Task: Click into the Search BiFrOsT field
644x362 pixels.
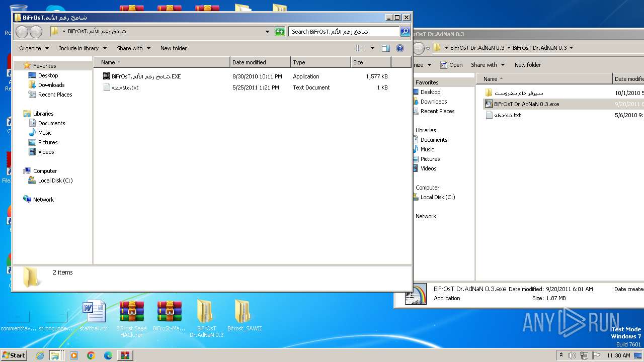Action: [x=345, y=32]
